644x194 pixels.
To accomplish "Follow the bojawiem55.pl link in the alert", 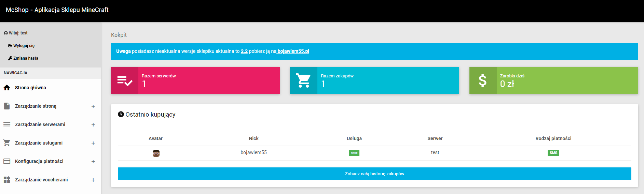I will point(293,51).
